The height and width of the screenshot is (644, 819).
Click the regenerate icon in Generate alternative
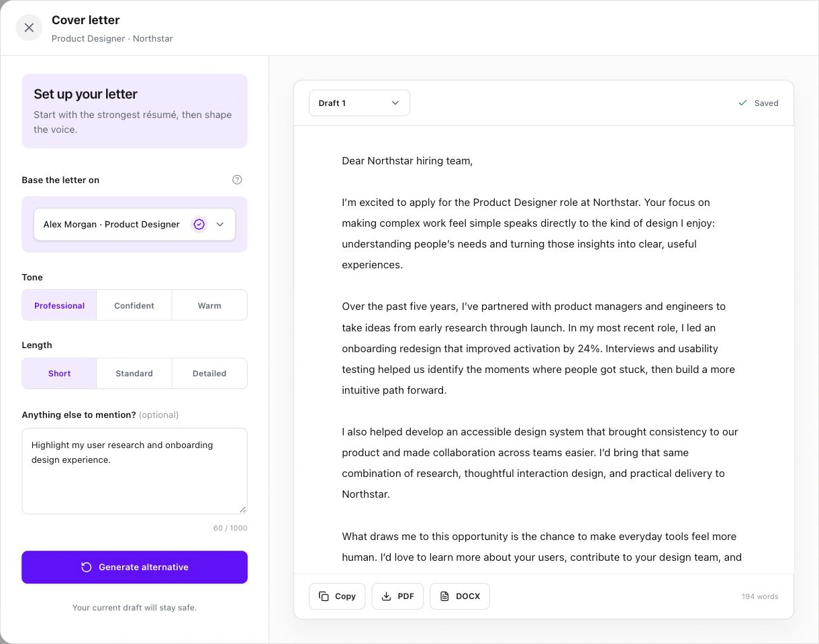[87, 568]
